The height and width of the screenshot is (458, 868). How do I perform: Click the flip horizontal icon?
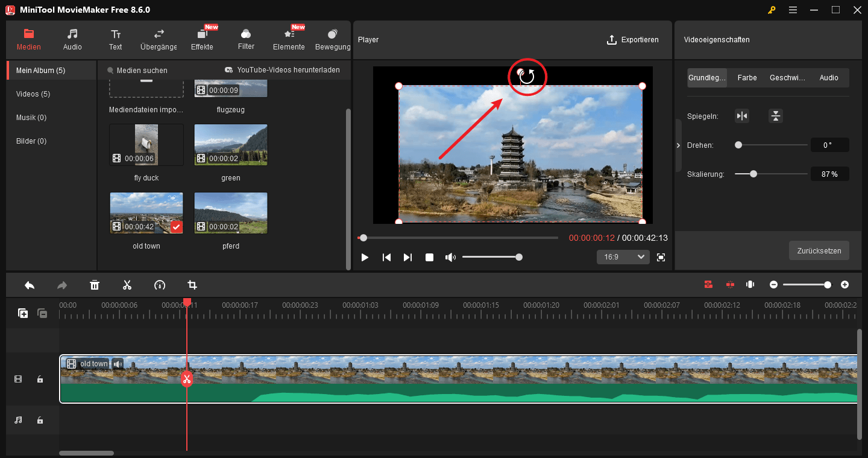tap(742, 115)
